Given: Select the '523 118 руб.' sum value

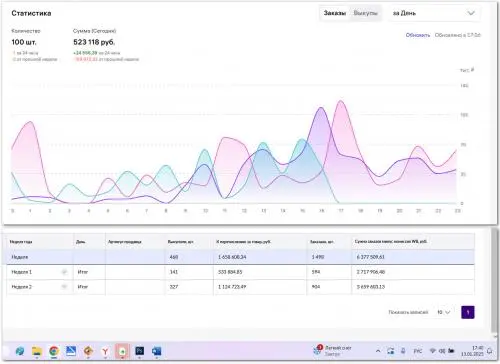Looking at the screenshot, I should [x=94, y=42].
